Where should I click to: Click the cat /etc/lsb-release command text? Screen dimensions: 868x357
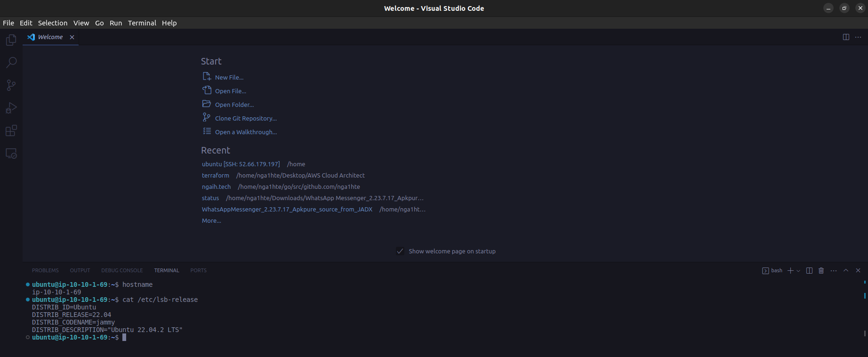(160, 300)
